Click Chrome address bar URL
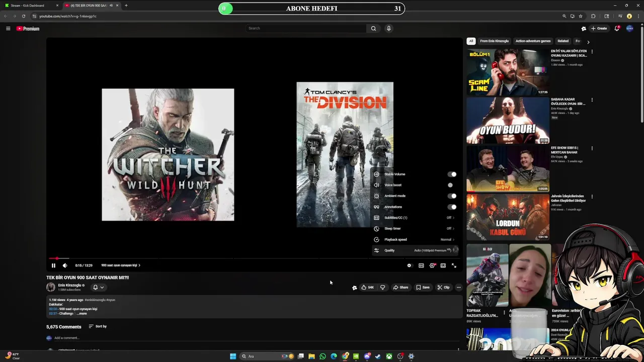The height and width of the screenshot is (362, 644). tap(68, 16)
